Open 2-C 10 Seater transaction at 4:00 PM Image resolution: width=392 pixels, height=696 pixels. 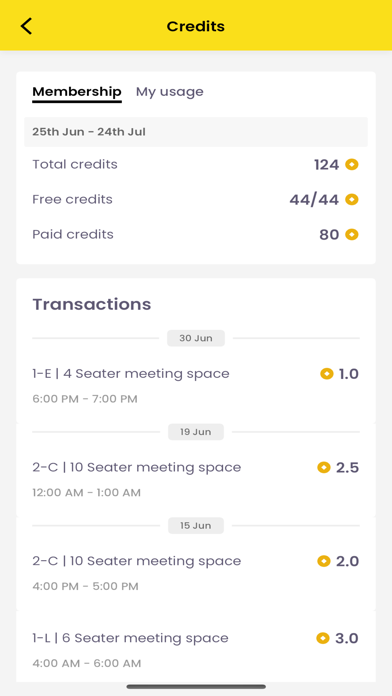[196, 573]
